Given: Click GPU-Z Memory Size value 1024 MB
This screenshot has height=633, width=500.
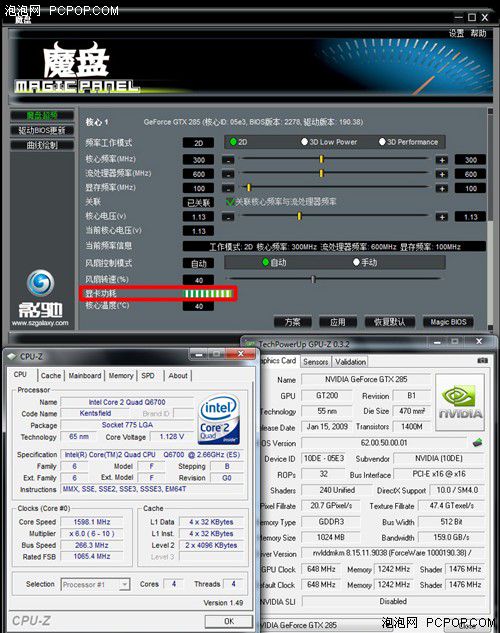Looking at the screenshot, I should 331,537.
